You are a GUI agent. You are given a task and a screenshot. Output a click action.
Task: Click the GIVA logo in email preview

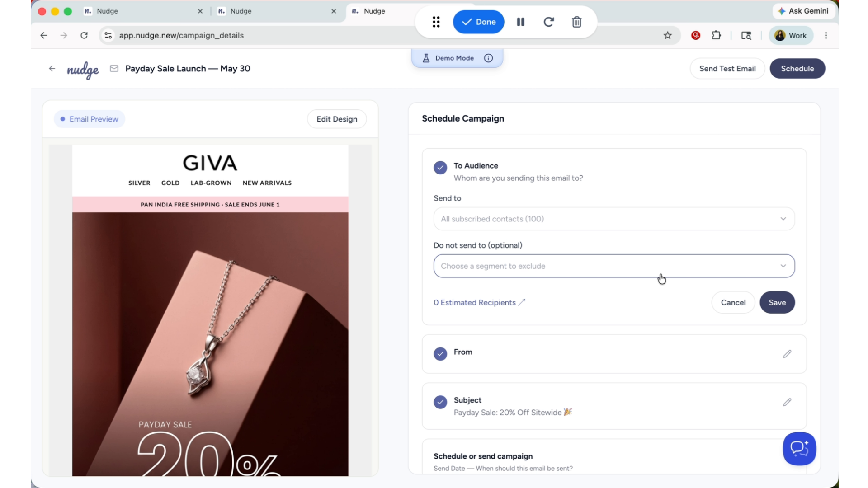tap(210, 163)
